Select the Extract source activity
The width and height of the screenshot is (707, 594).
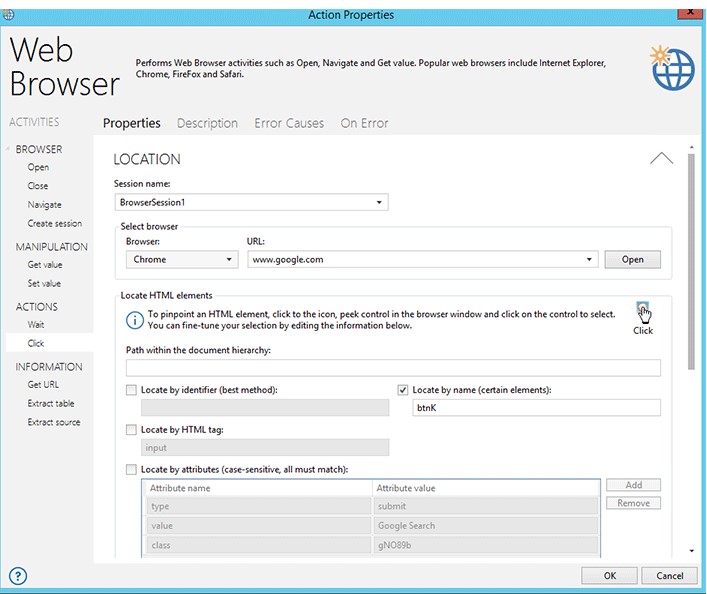(54, 422)
